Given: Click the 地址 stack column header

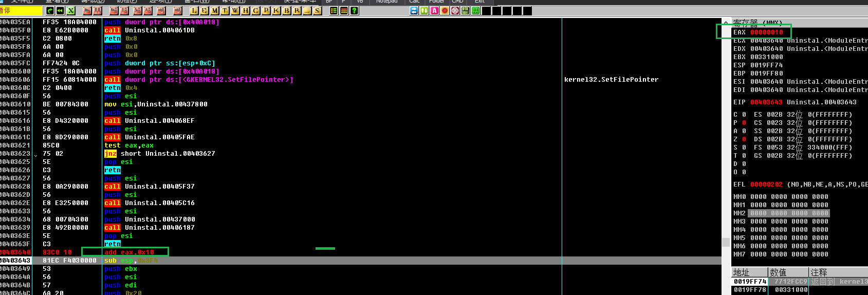Looking at the screenshot, I should tap(749, 272).
